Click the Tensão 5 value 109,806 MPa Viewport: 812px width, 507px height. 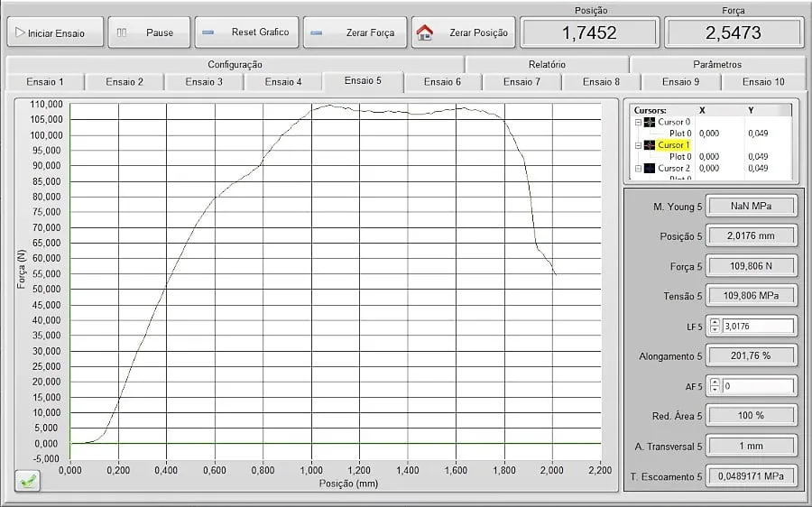point(751,296)
